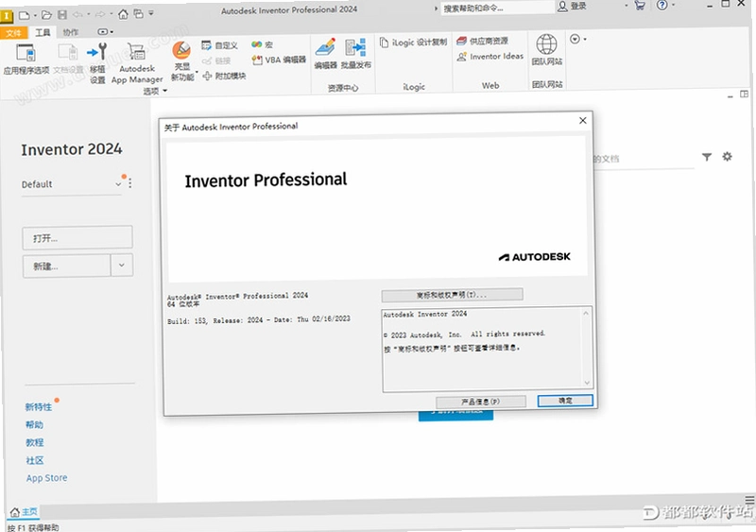The image size is (756, 532).
Task: Click the switch windows icon beside Home
Action: click(138, 13)
